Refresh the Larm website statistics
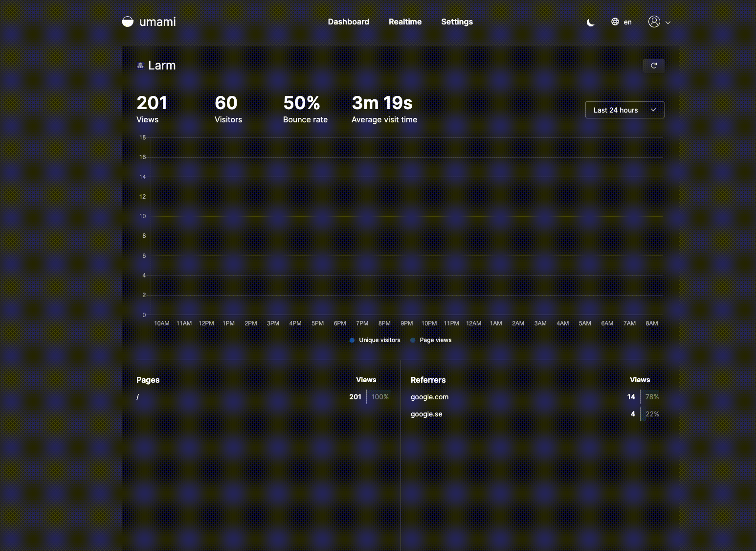This screenshot has height=551, width=756. coord(653,65)
